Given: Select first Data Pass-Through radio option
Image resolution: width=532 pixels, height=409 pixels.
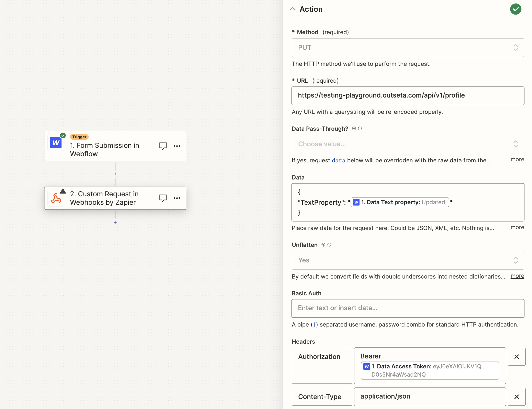Looking at the screenshot, I should click(354, 128).
